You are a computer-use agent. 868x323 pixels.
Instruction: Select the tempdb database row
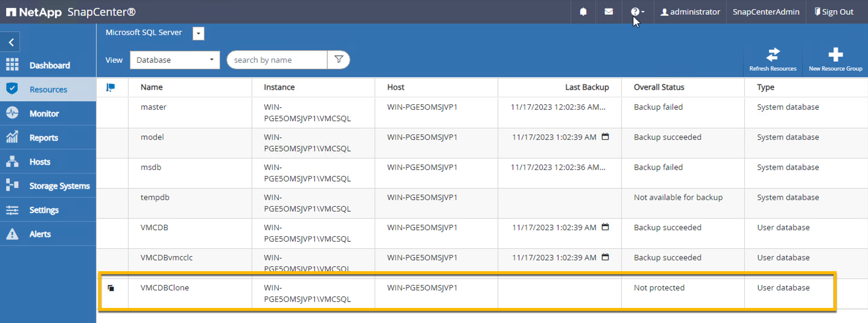[x=482, y=203]
